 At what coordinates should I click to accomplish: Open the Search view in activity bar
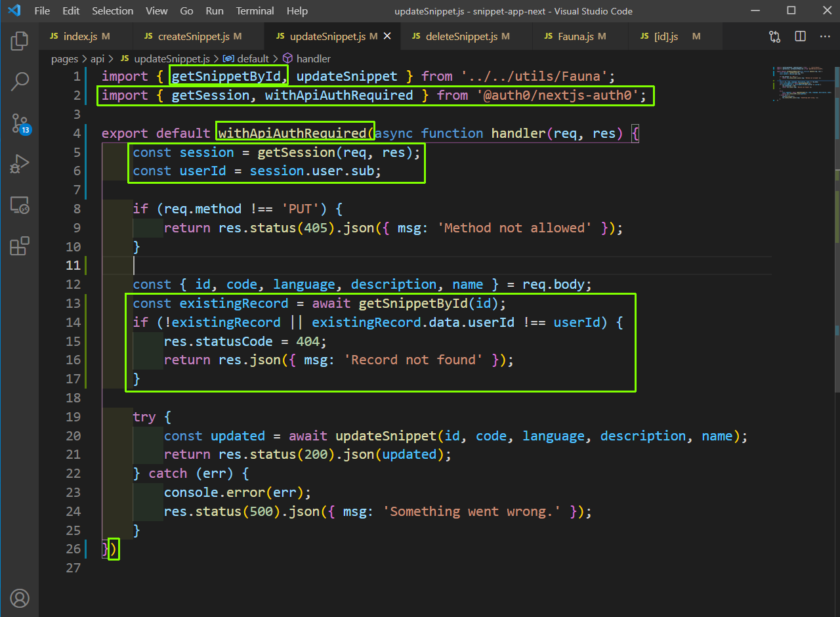tap(20, 82)
